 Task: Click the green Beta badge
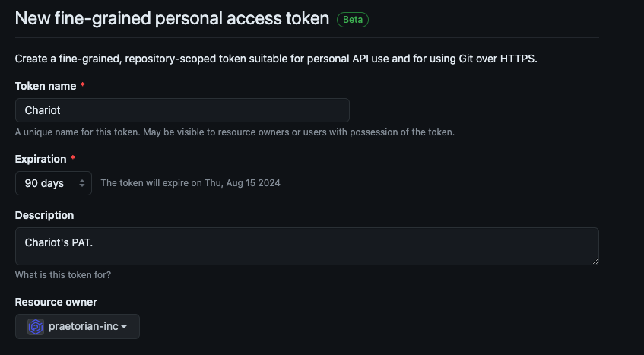[353, 20]
